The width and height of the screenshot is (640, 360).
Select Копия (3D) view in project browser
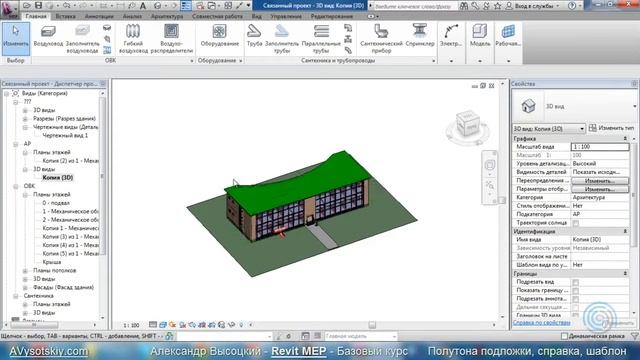58,178
